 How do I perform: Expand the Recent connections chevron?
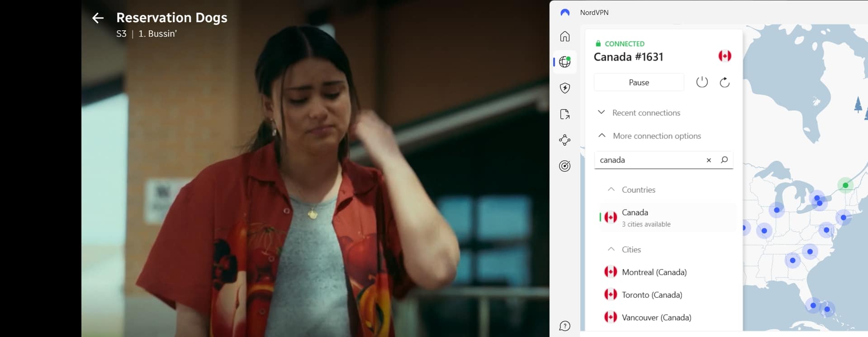coord(601,112)
